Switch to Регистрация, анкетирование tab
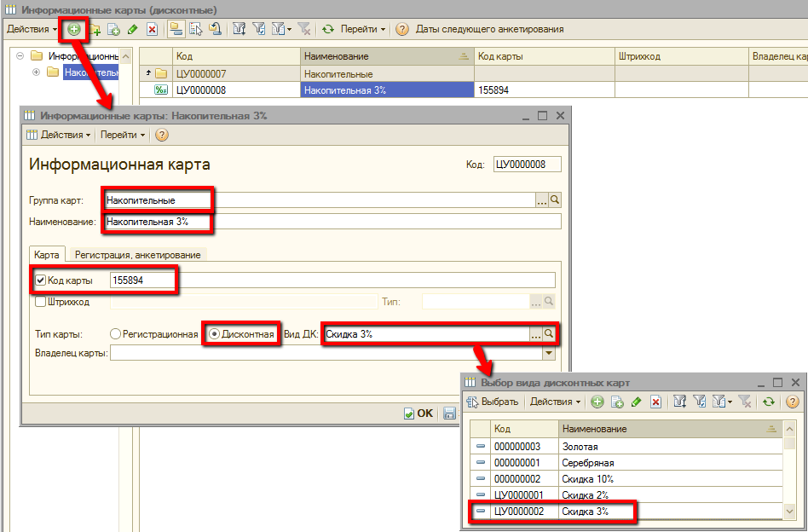 (137, 254)
